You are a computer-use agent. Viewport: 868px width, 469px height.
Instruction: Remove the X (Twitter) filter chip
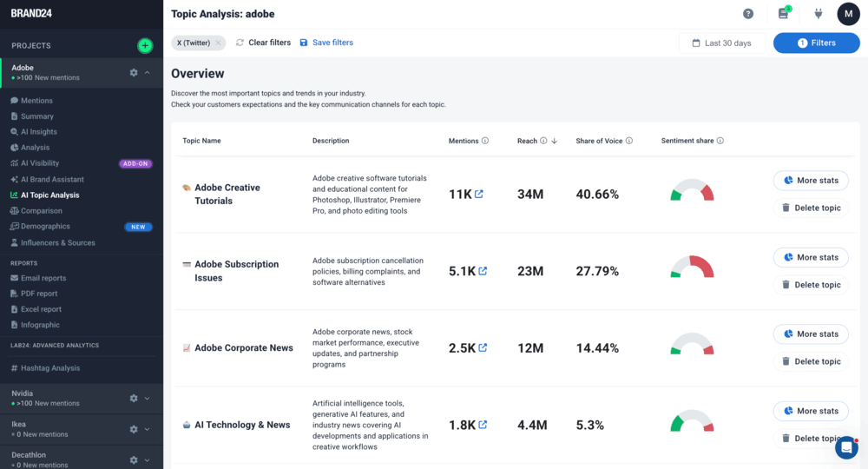pyautogui.click(x=219, y=43)
